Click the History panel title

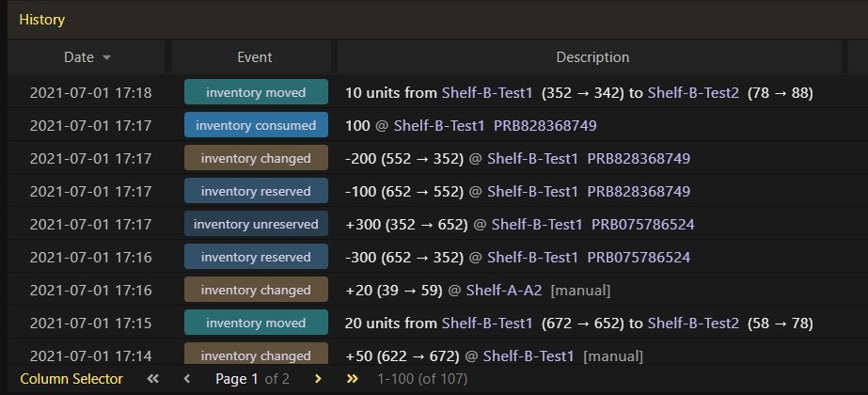(x=42, y=20)
